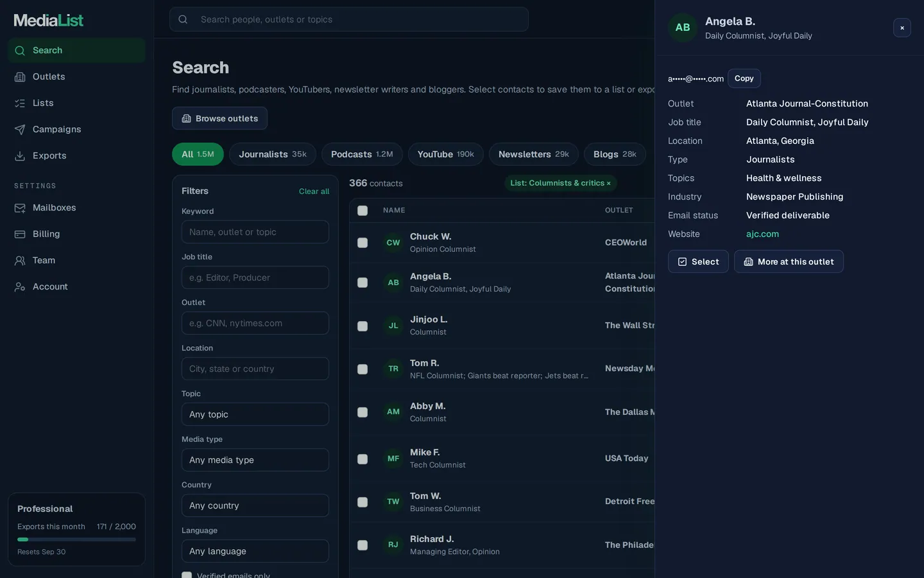924x578 pixels.
Task: Check the Jinjoo L. row checkbox
Action: pyautogui.click(x=363, y=326)
